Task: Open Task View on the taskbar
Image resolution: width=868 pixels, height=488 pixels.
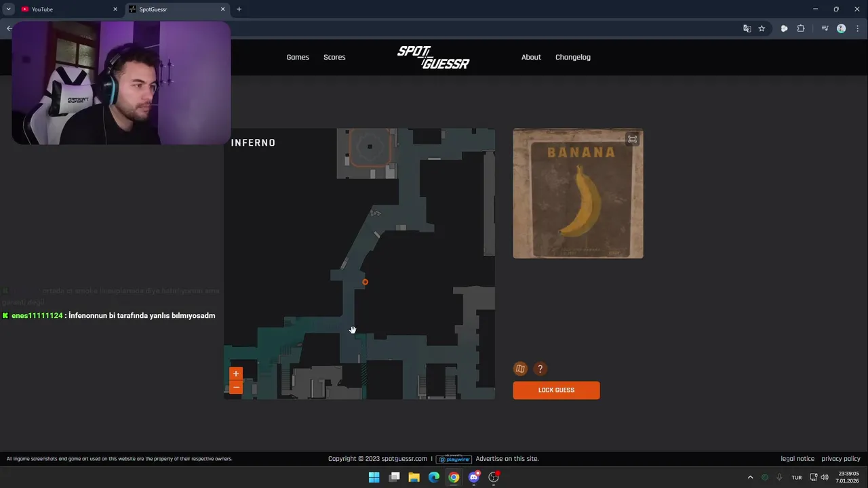Action: (x=394, y=477)
